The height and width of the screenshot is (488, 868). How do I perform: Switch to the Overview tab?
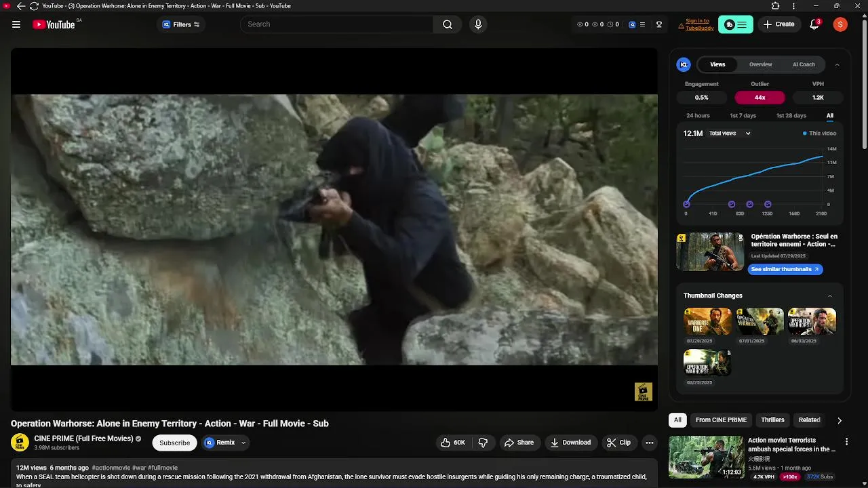[760, 64]
